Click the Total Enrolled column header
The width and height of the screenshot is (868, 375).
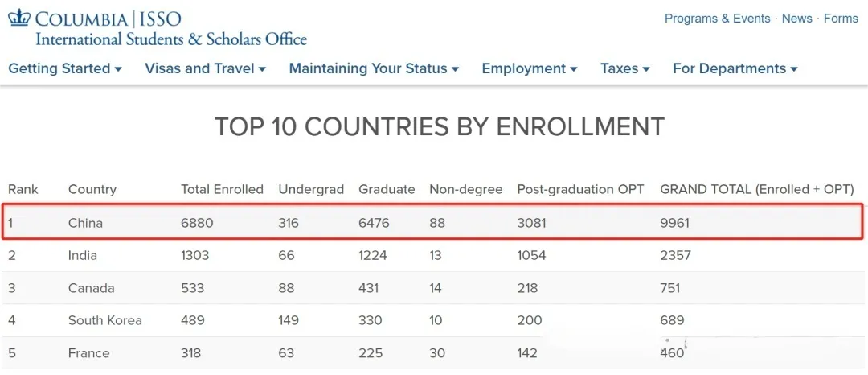pyautogui.click(x=222, y=190)
